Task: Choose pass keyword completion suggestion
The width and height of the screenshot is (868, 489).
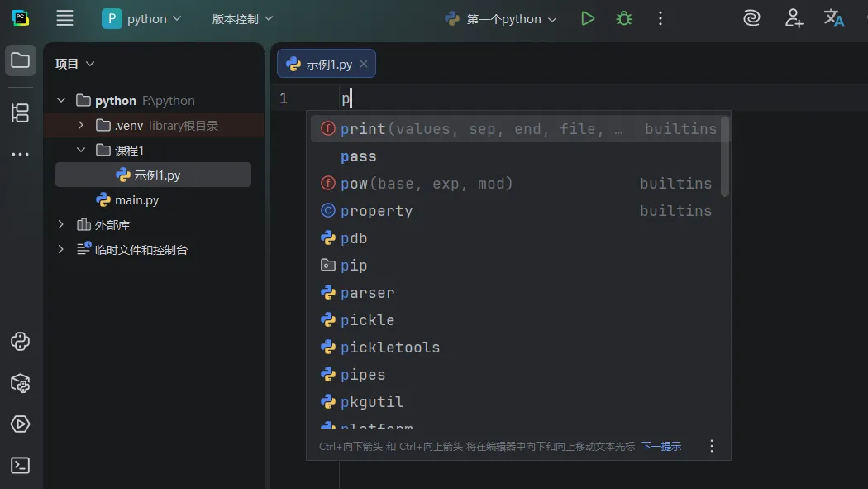Action: [516, 156]
